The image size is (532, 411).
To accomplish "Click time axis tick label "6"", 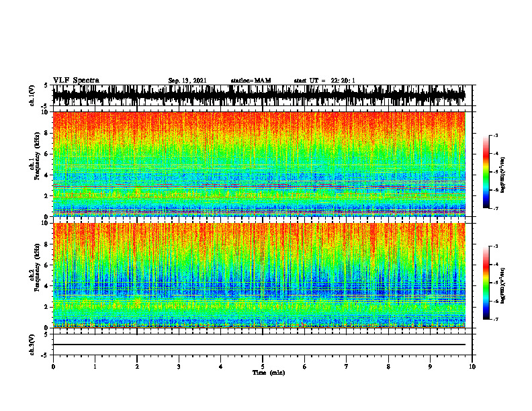I will coord(305,367).
